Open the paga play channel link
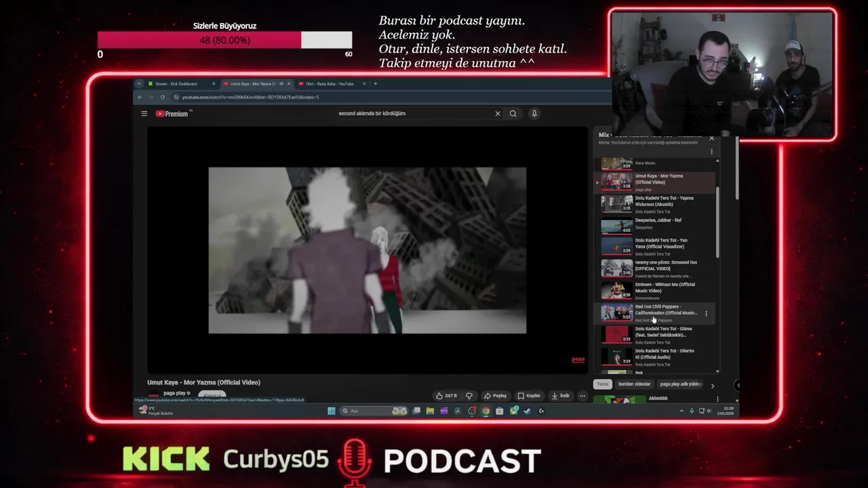 click(x=176, y=393)
